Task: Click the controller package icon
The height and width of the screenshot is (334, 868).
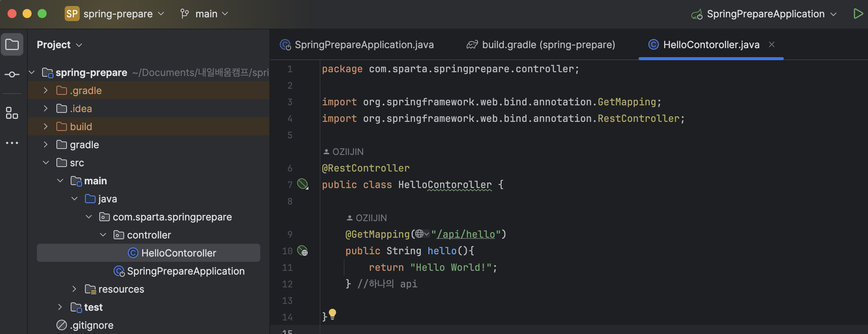Action: tap(119, 235)
